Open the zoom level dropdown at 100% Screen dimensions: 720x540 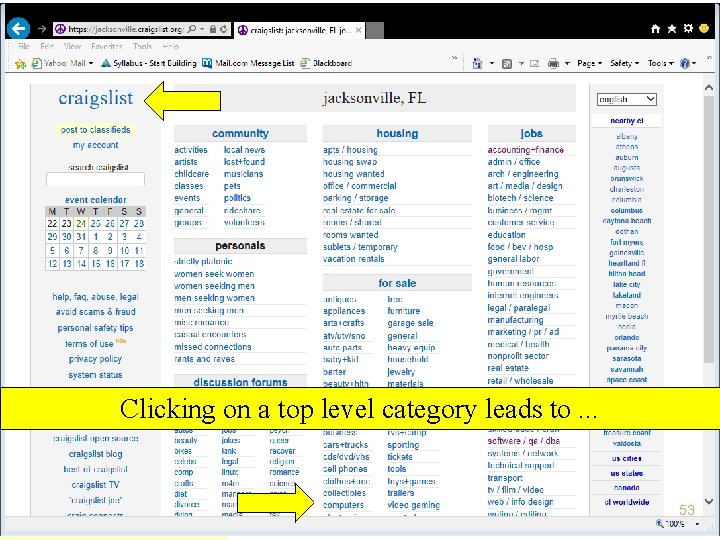[697, 523]
